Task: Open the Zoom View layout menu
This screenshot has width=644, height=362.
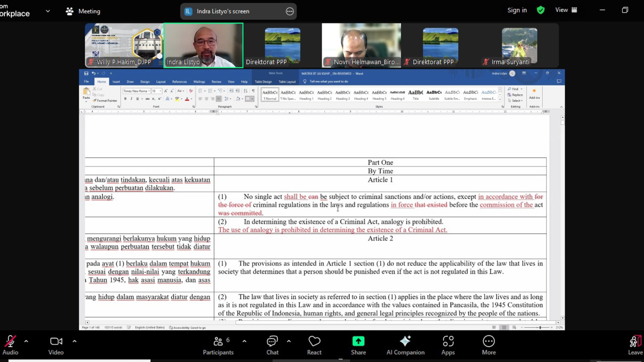Action: click(566, 10)
